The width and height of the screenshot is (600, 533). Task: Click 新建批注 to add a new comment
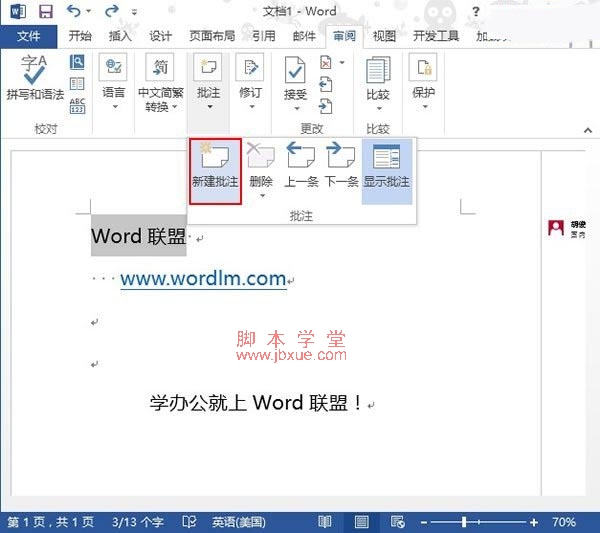pos(215,171)
